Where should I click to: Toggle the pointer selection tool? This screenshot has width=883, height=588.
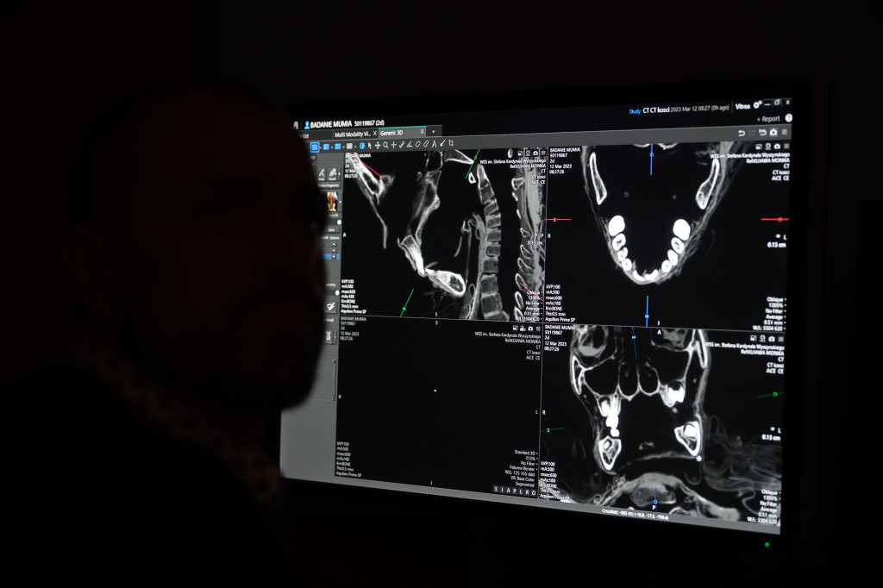[x=370, y=147]
